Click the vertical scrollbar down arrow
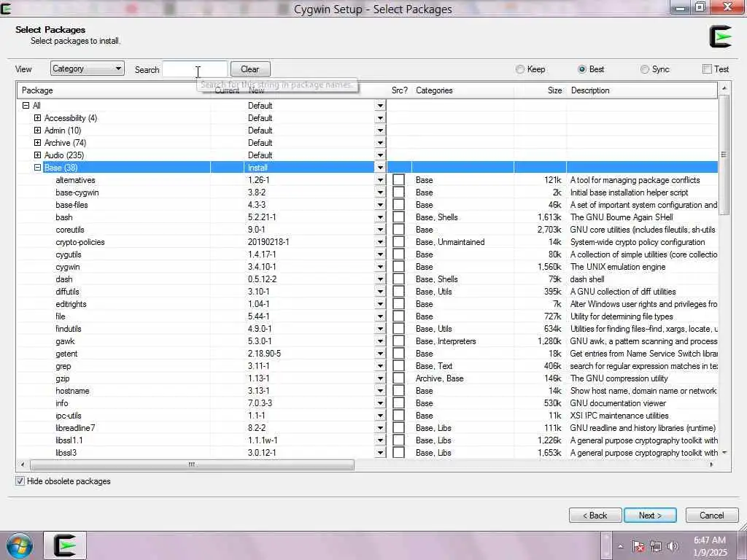Viewport: 747px width, 560px height. [724, 452]
